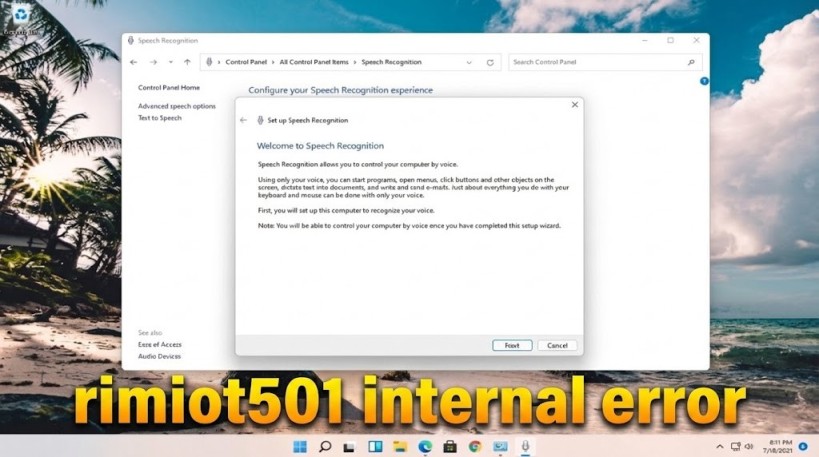
Task: Open taskbar Search
Action: pyautogui.click(x=325, y=447)
